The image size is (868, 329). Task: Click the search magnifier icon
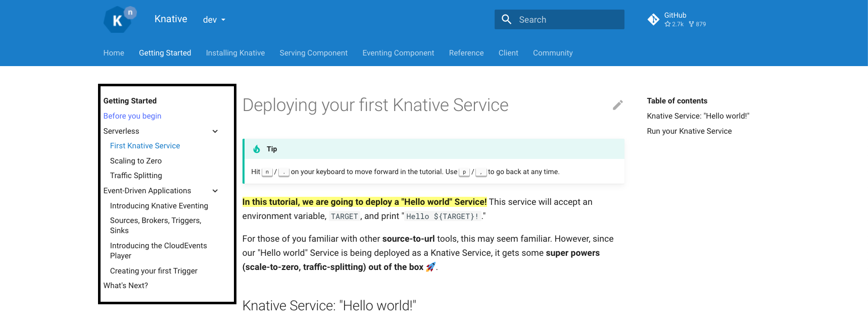tap(506, 19)
